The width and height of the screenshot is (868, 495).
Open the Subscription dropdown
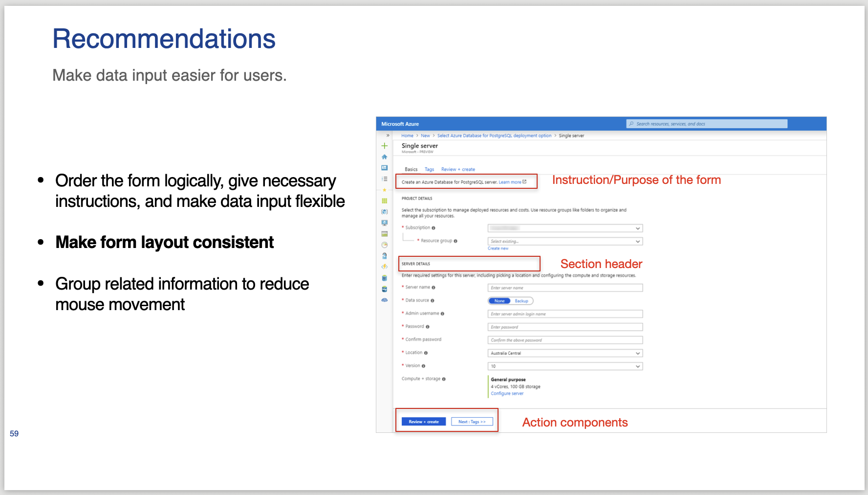click(565, 228)
